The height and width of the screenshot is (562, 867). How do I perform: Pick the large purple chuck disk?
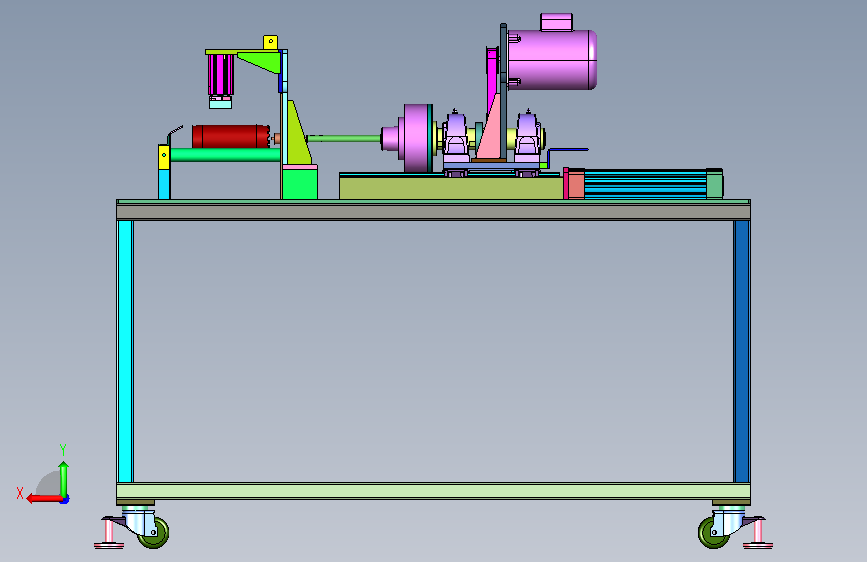(x=417, y=138)
